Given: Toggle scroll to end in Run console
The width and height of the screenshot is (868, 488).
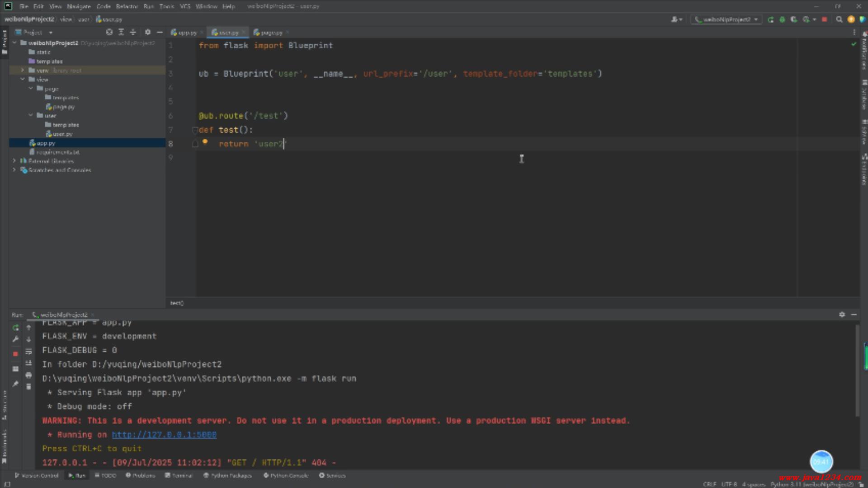Looking at the screenshot, I should click(28, 363).
